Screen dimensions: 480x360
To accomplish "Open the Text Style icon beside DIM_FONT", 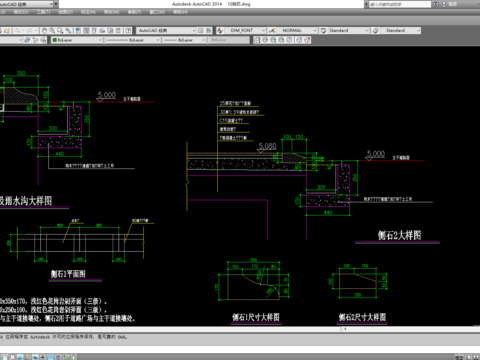I will (220, 31).
